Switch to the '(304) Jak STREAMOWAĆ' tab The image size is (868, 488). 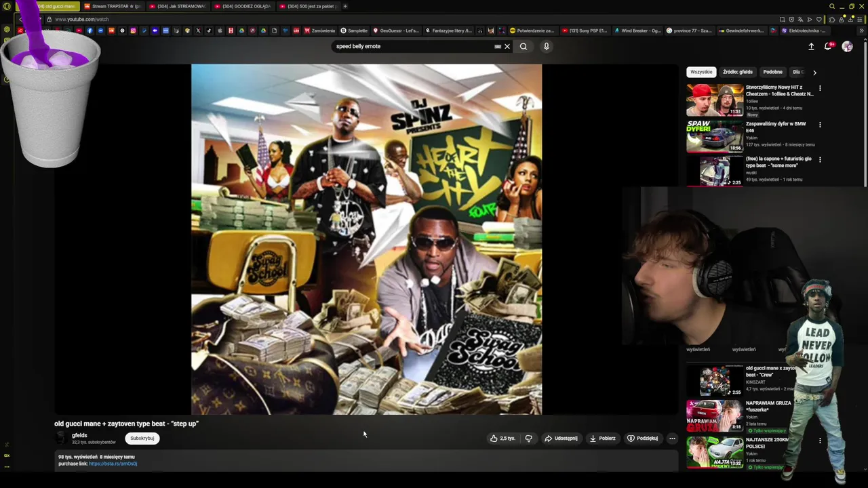coord(177,6)
